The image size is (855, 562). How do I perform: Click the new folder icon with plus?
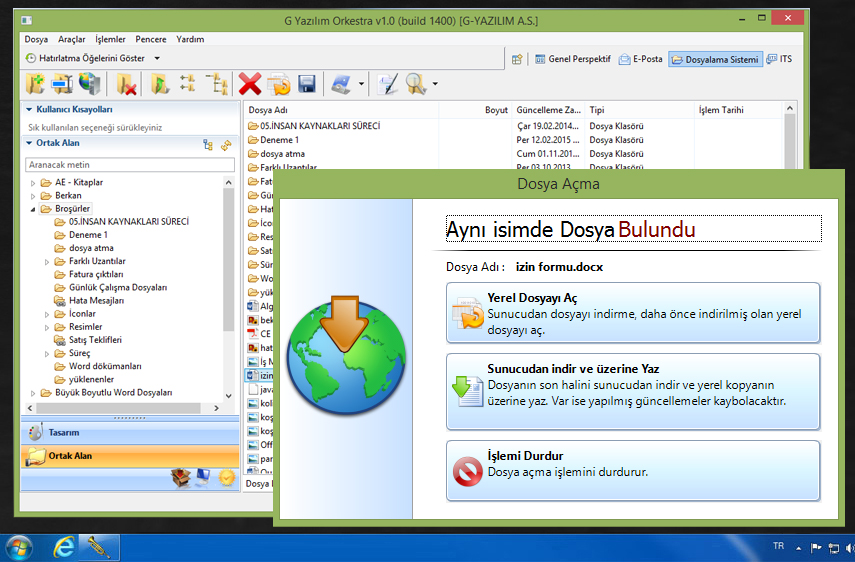(x=35, y=84)
